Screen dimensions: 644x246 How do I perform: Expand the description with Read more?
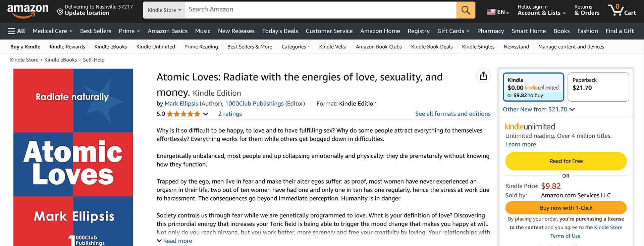[x=174, y=241]
